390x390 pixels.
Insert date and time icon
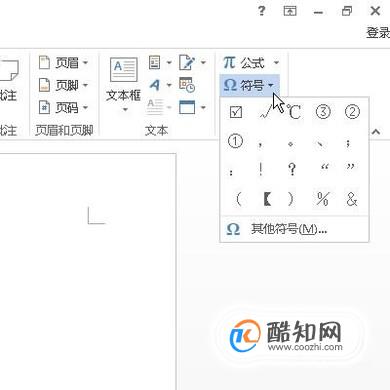coord(187,85)
